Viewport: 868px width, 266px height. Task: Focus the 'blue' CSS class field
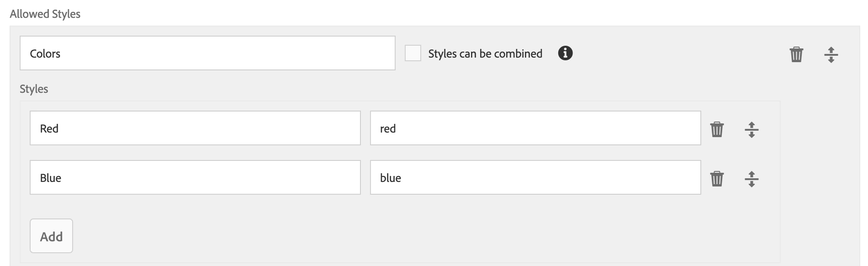(535, 177)
